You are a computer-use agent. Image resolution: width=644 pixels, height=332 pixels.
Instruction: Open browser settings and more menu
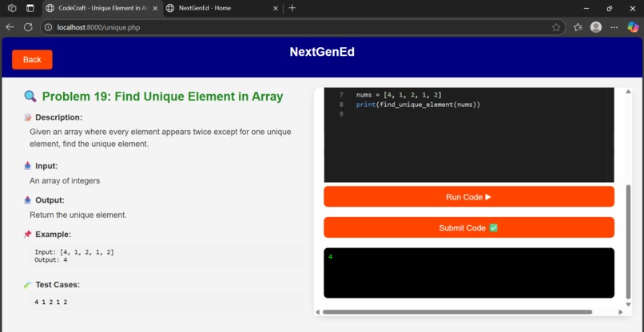click(614, 27)
